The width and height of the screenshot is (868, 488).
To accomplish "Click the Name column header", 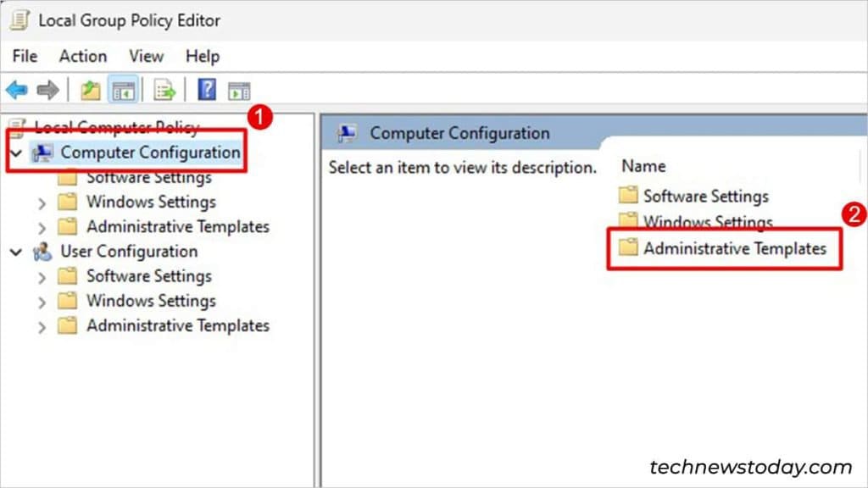I will click(643, 165).
